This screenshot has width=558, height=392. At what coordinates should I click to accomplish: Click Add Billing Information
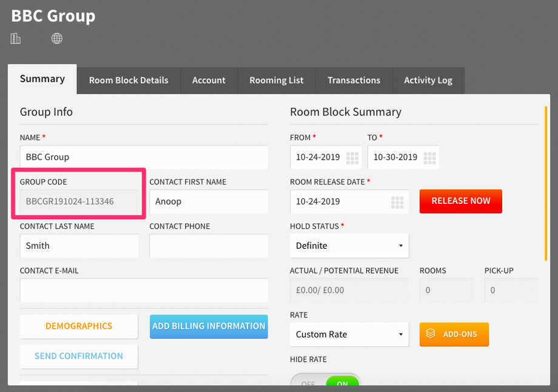[209, 326]
